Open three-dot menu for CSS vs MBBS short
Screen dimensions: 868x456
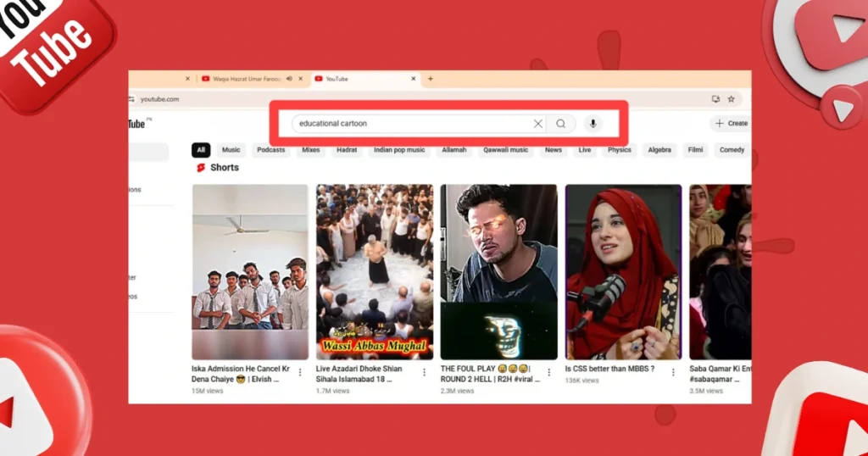pyautogui.click(x=673, y=372)
